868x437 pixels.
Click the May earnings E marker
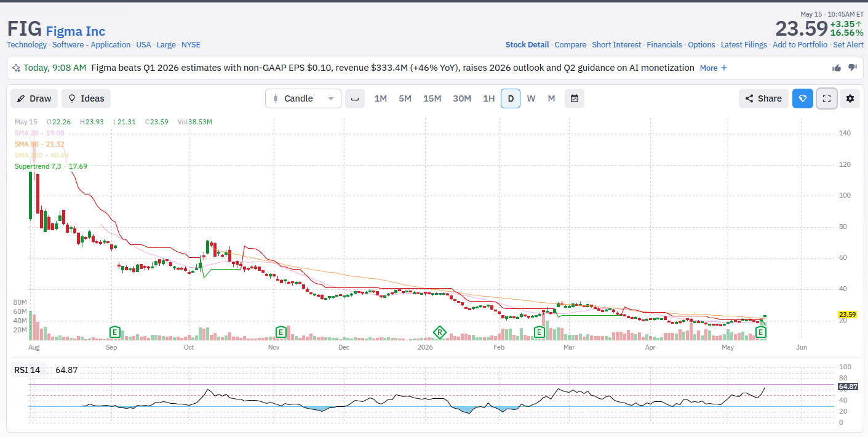(x=761, y=332)
